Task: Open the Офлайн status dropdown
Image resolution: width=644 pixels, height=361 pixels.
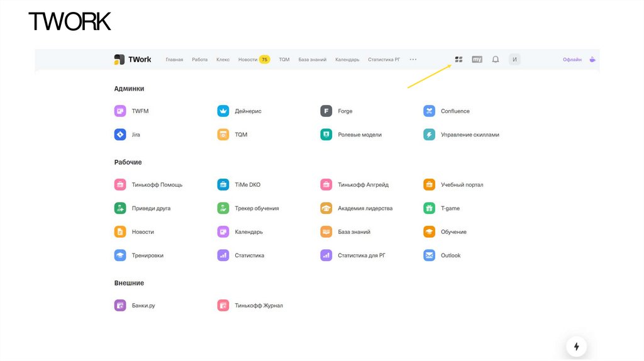Action: point(572,60)
